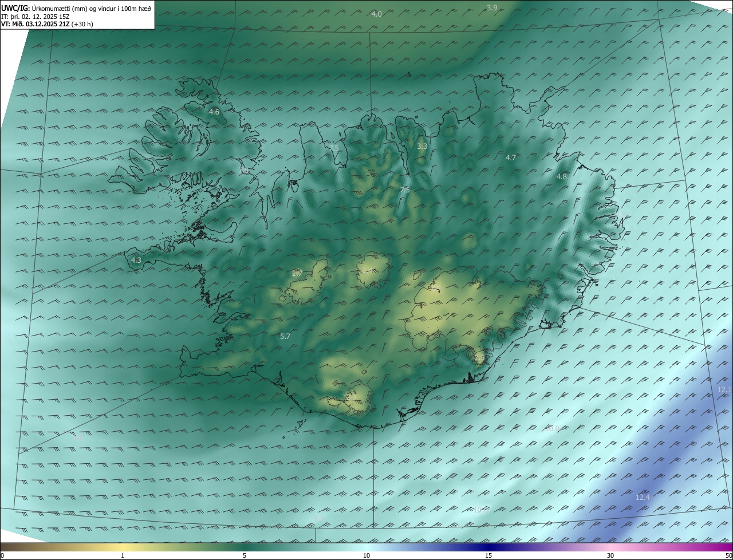733x560 pixels.
Task: Click the '4.8' value in east Iceland
Action: pos(562,177)
